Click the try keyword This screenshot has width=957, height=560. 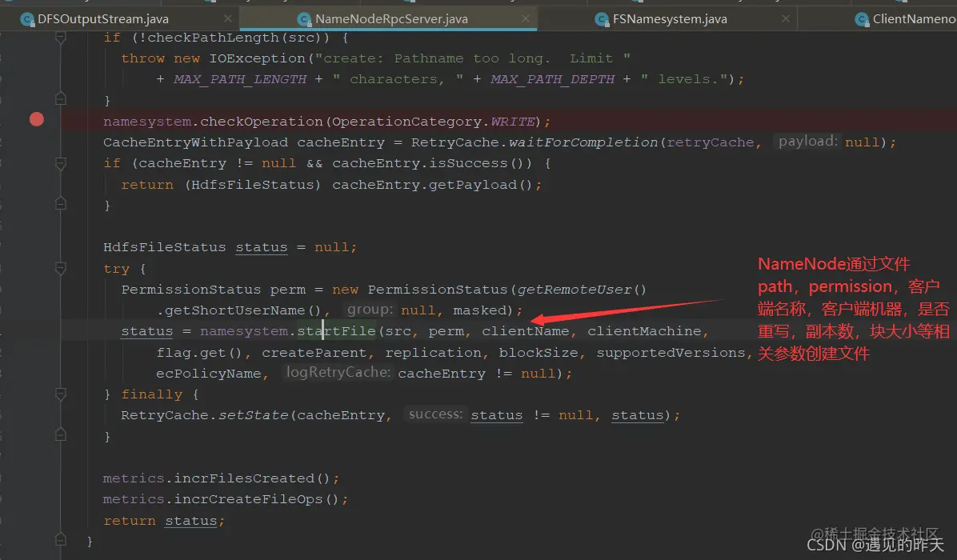[x=117, y=269]
